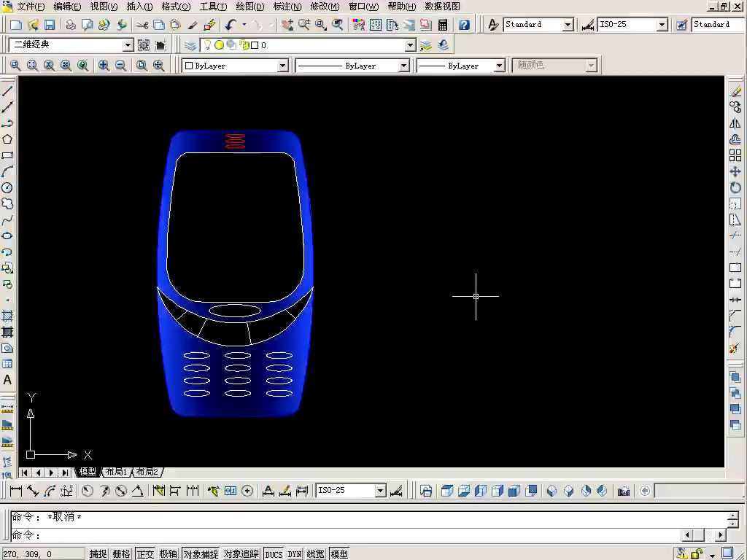The height and width of the screenshot is (560, 747).
Task: Select the Rotate modify tool
Action: tap(735, 187)
